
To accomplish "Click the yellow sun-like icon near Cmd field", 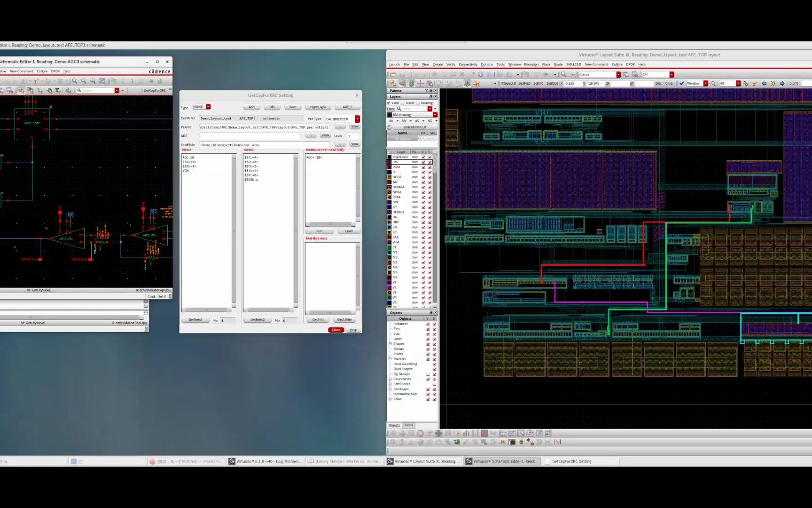I will (x=773, y=83).
